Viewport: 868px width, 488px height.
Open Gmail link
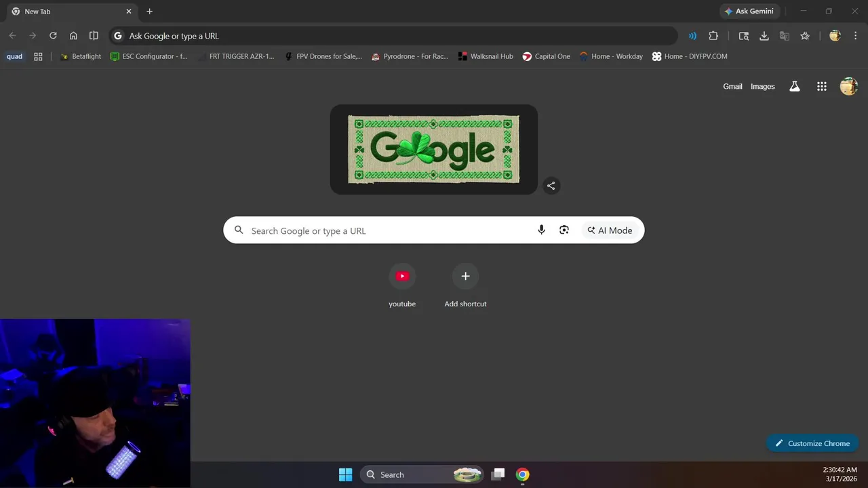point(732,86)
